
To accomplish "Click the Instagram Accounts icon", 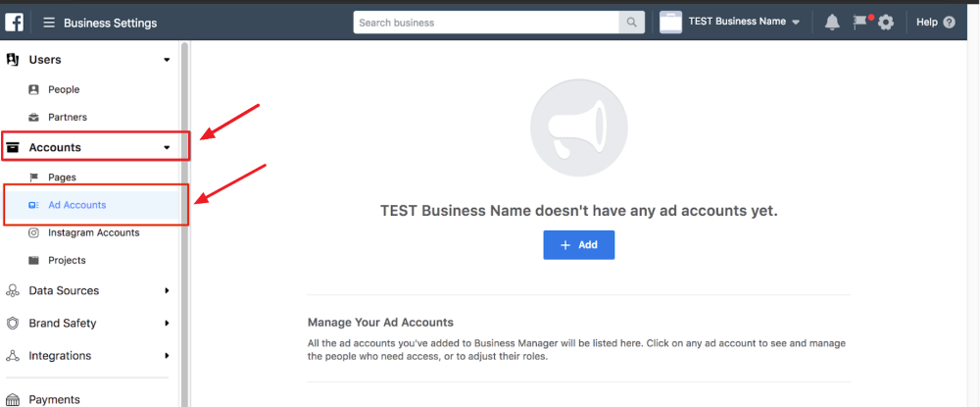I will click(33, 232).
